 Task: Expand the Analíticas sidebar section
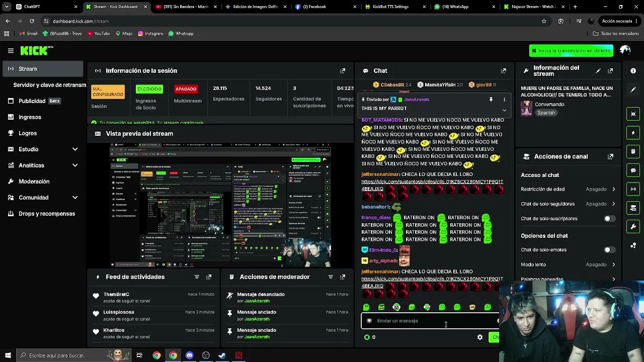point(75,165)
